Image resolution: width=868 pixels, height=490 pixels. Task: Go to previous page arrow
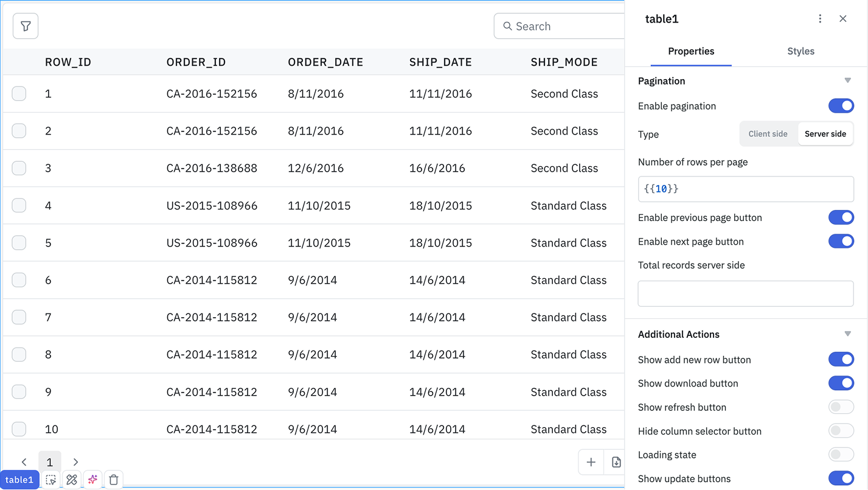coord(24,463)
